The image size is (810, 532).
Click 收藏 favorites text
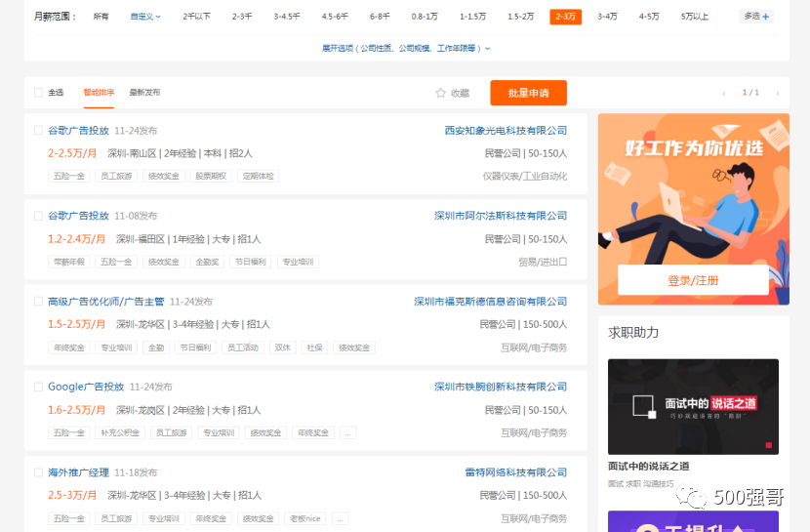point(460,93)
